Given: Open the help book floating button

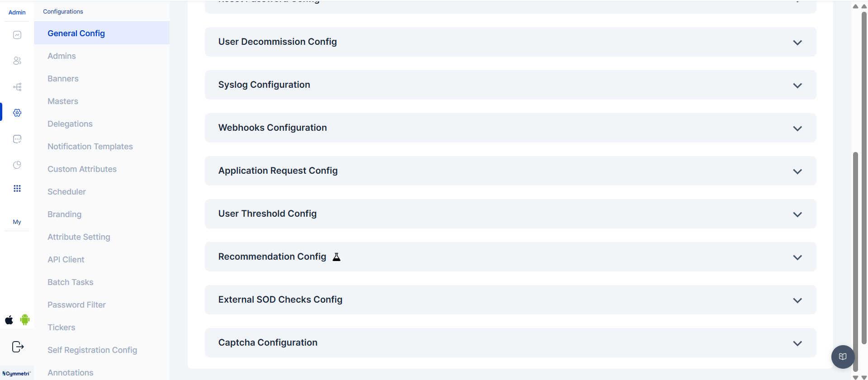Looking at the screenshot, I should coord(843,356).
